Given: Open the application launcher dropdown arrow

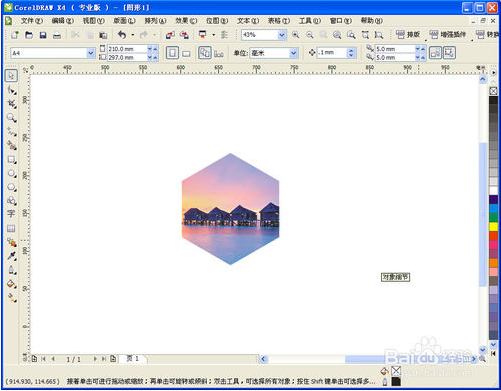Looking at the screenshot, I should (x=213, y=35).
